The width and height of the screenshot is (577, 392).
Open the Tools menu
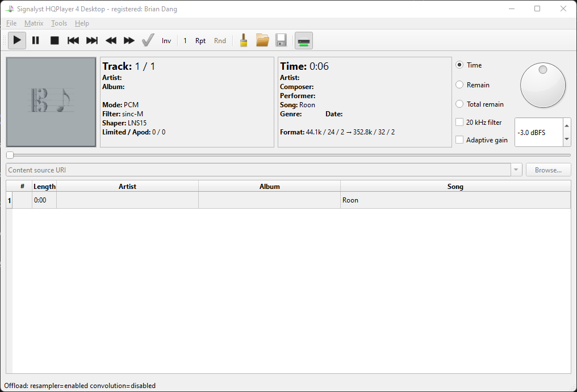click(59, 23)
